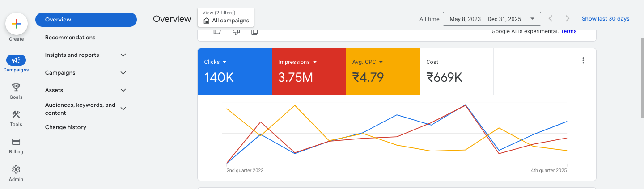This screenshot has height=189, width=644.
Task: Open the Terms link
Action: (x=568, y=31)
